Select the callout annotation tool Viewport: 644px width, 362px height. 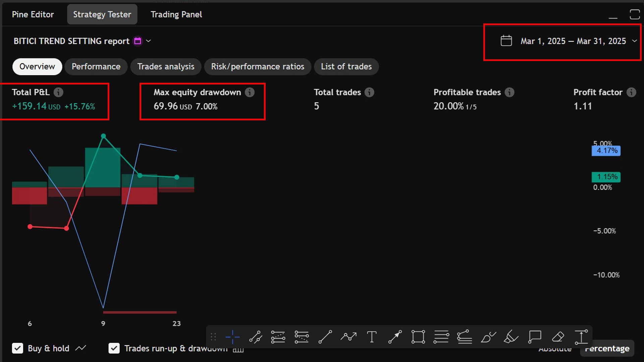pyautogui.click(x=534, y=337)
